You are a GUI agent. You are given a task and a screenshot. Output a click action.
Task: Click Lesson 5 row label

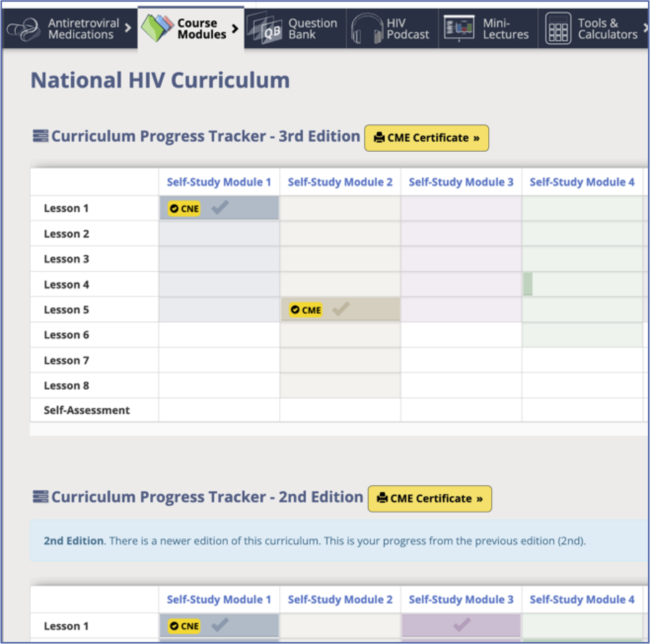(66, 310)
